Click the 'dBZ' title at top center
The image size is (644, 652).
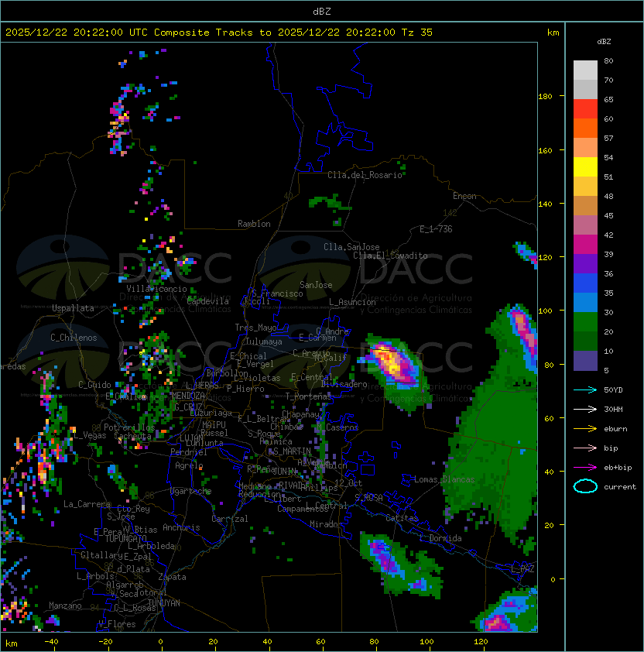tap(322, 12)
